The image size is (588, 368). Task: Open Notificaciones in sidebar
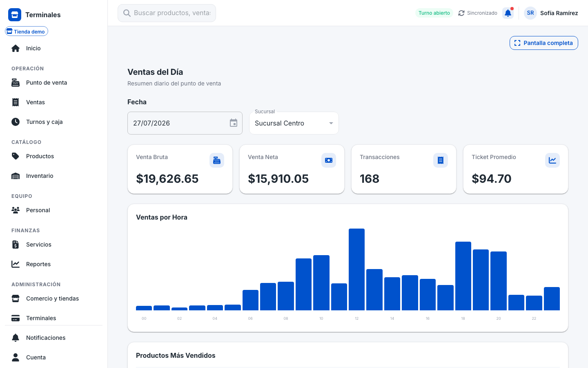pyautogui.click(x=54, y=338)
